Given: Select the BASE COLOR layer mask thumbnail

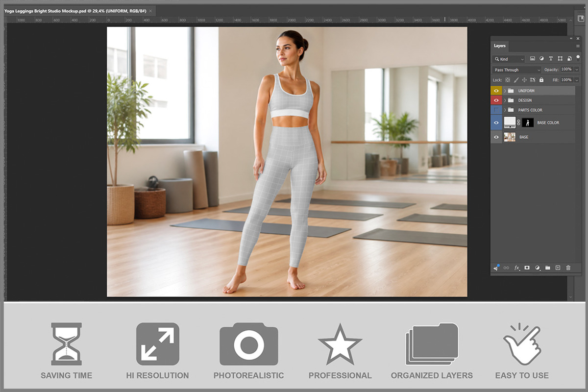Looking at the screenshot, I should [x=528, y=122].
